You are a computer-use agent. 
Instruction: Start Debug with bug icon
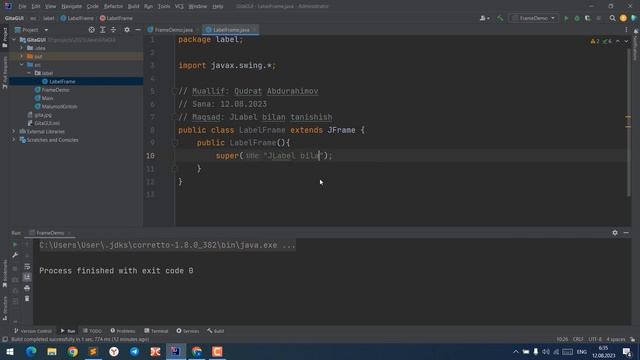tap(577, 18)
